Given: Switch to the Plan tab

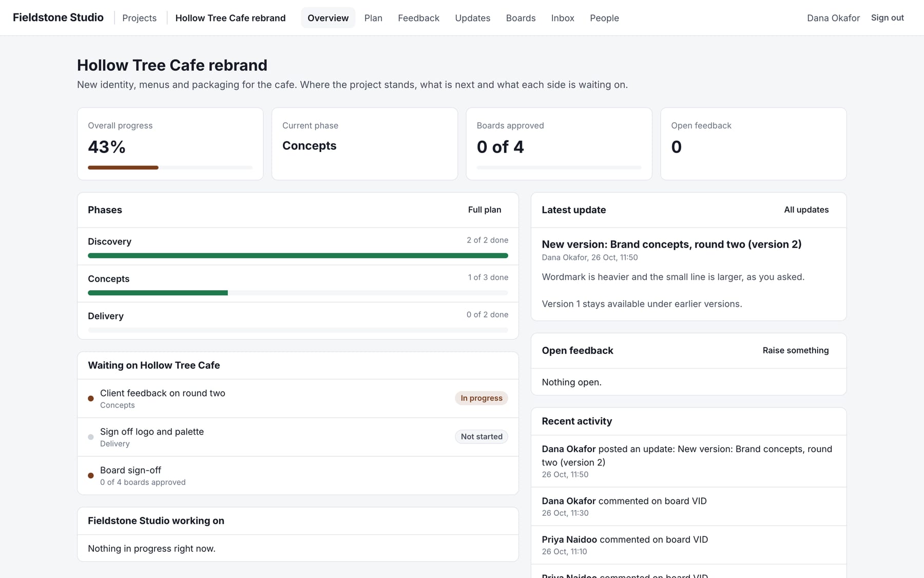Looking at the screenshot, I should pyautogui.click(x=373, y=18).
